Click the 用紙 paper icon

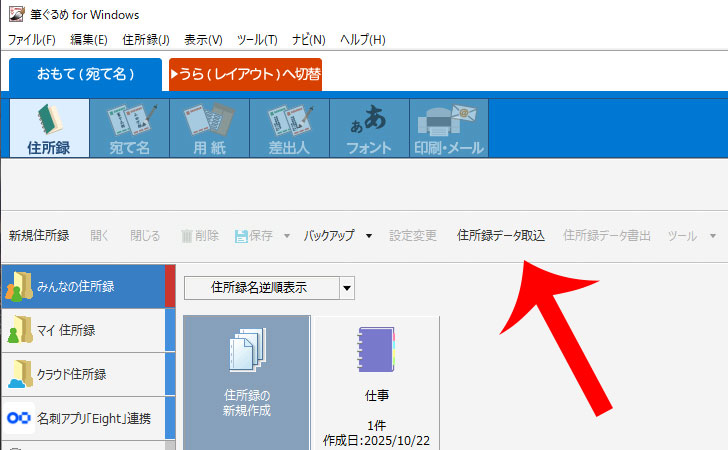(208, 128)
